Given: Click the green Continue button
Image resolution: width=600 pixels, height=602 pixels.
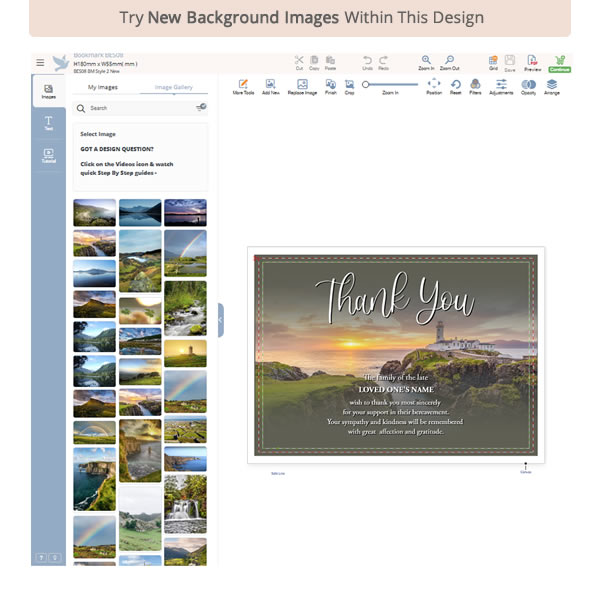Looking at the screenshot, I should 559,63.
